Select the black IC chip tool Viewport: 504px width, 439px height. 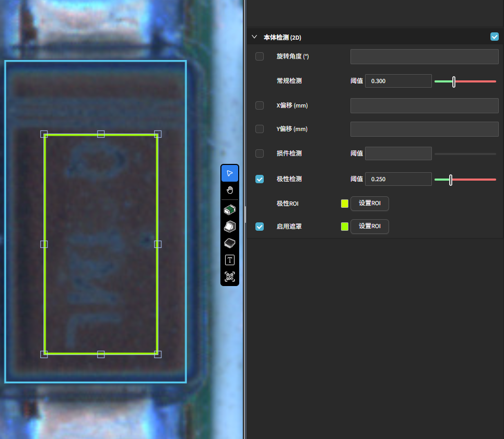[230, 243]
